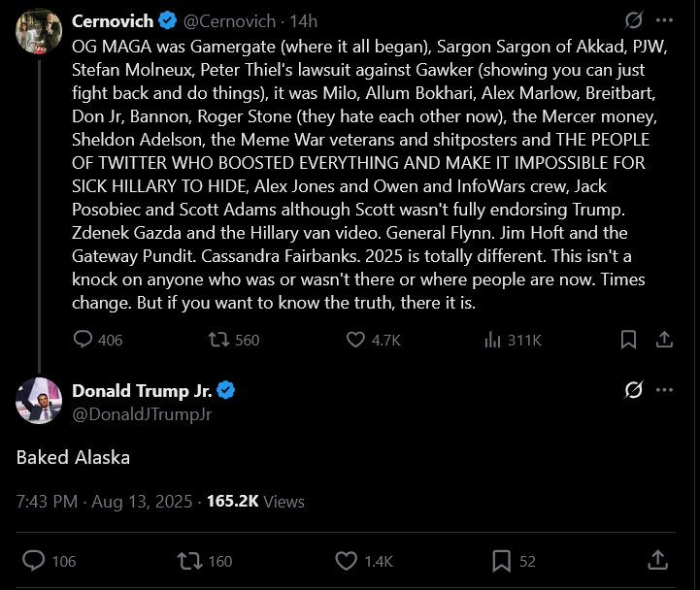Repost Cernovich's OG MAGA post
This screenshot has width=700, height=590.
(220, 340)
